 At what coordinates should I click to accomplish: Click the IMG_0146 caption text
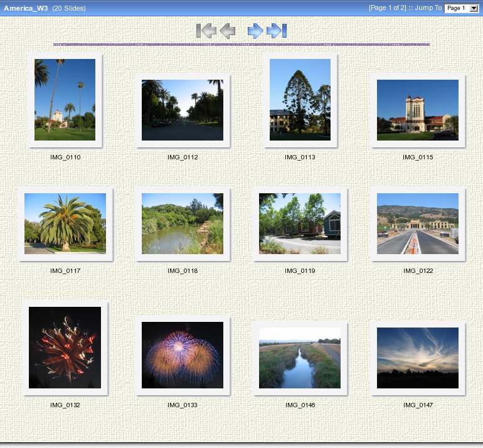(300, 405)
